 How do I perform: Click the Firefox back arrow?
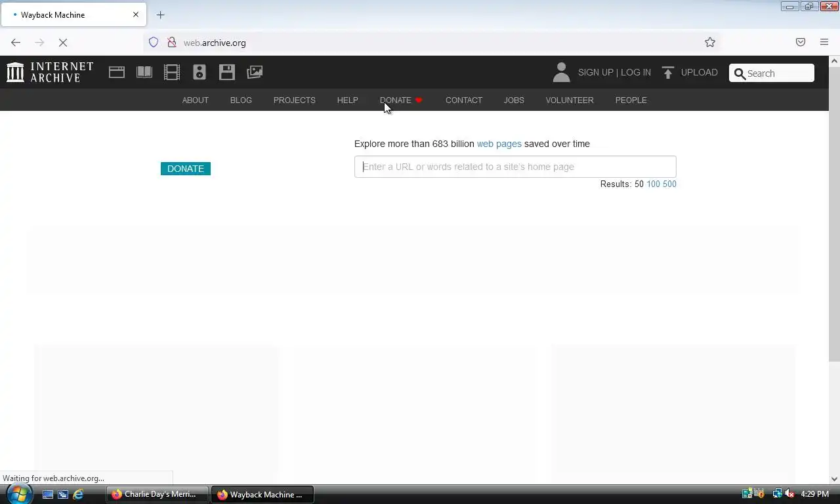(x=16, y=42)
